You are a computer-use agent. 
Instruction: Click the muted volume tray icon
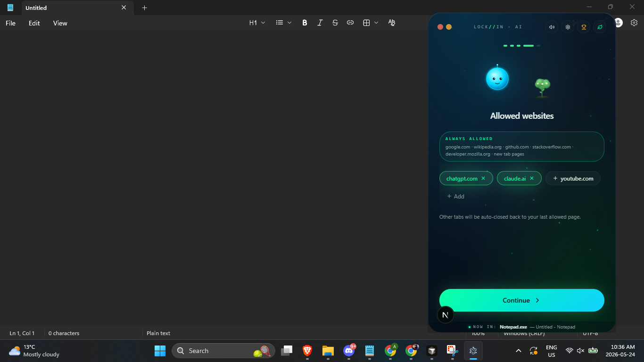581,351
